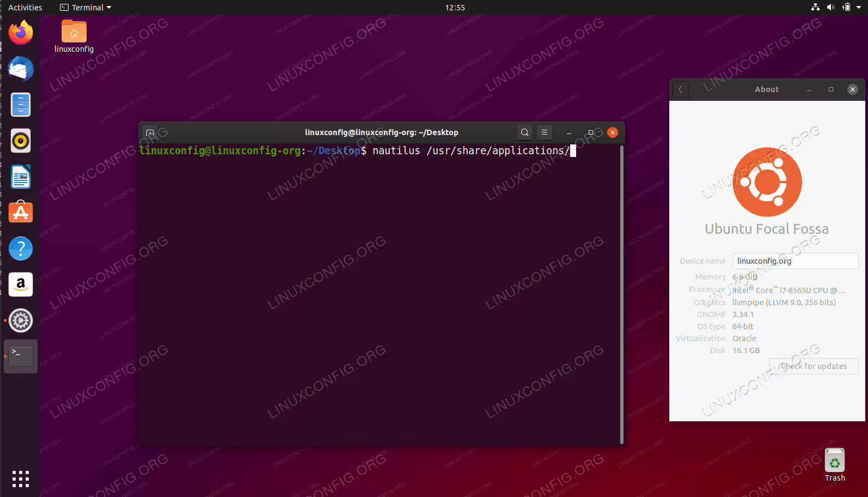
Task: Open a new tab in the terminal window
Action: pos(150,132)
